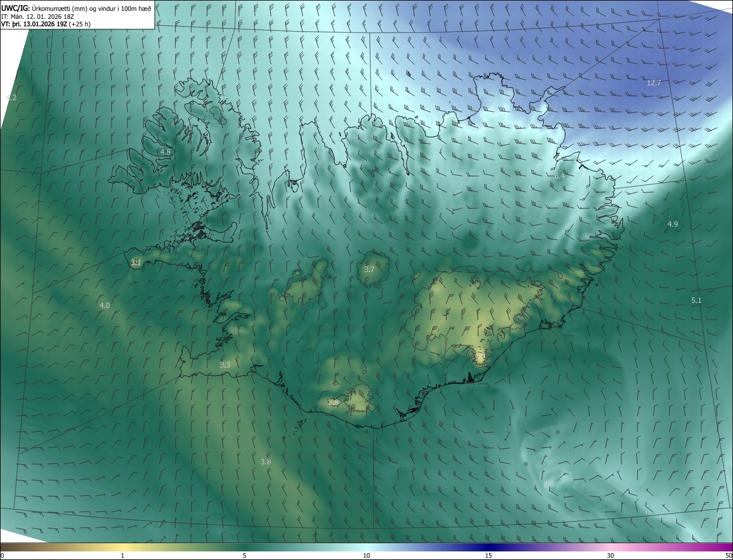The image size is (733, 560).
Task: Click the 0 tick on the color scale
Action: (2, 555)
